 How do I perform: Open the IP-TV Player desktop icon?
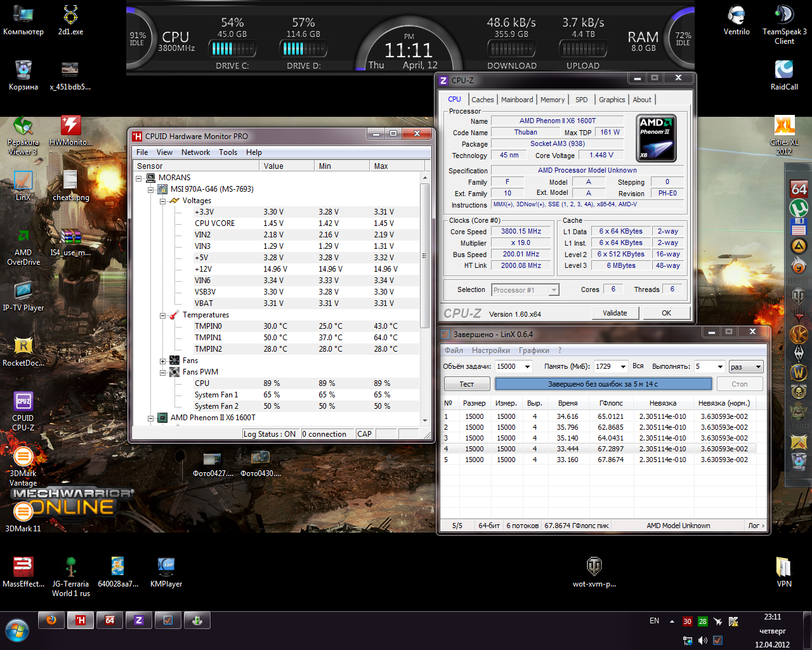pos(23,296)
